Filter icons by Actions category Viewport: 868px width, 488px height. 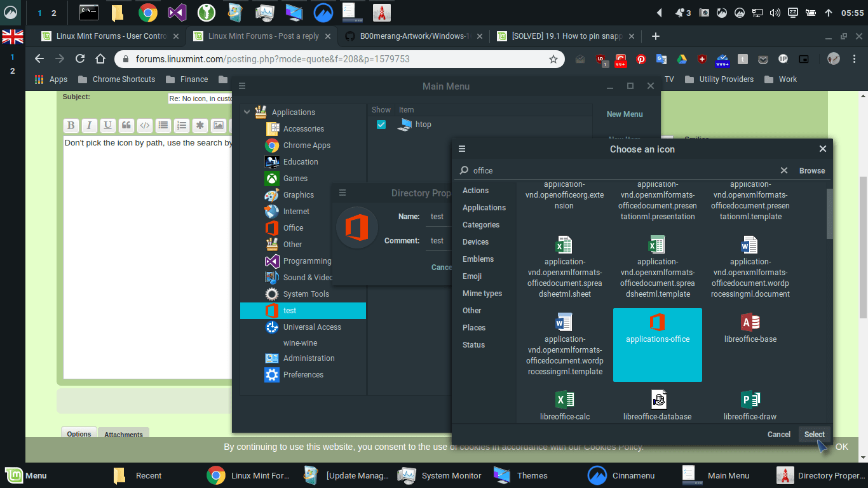point(475,191)
